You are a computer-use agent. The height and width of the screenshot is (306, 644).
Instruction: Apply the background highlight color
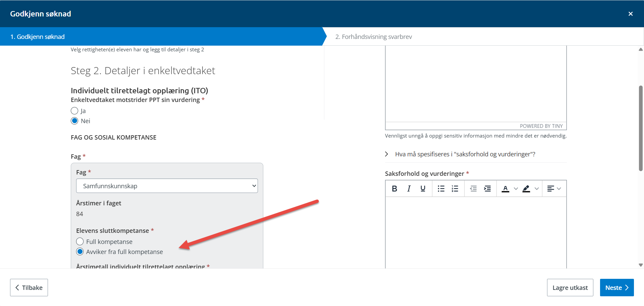pyautogui.click(x=526, y=189)
